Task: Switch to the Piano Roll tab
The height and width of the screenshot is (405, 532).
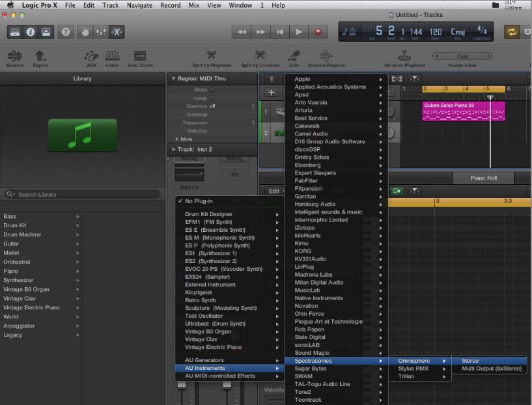Action: [x=483, y=178]
